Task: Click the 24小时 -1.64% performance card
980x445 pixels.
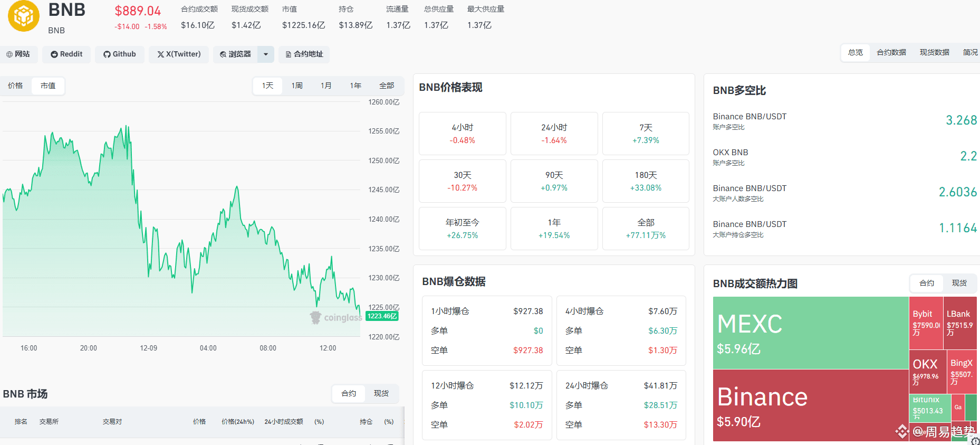Action: (x=554, y=134)
